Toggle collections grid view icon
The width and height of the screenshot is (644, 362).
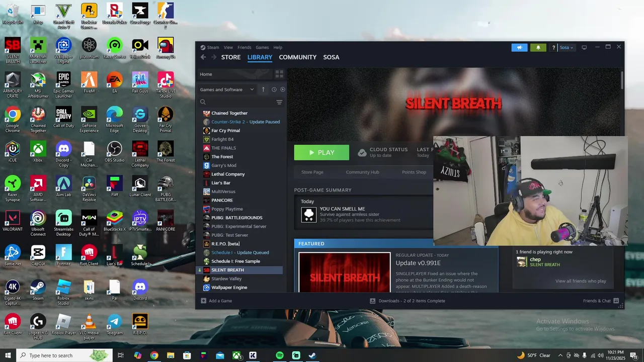coord(279,74)
